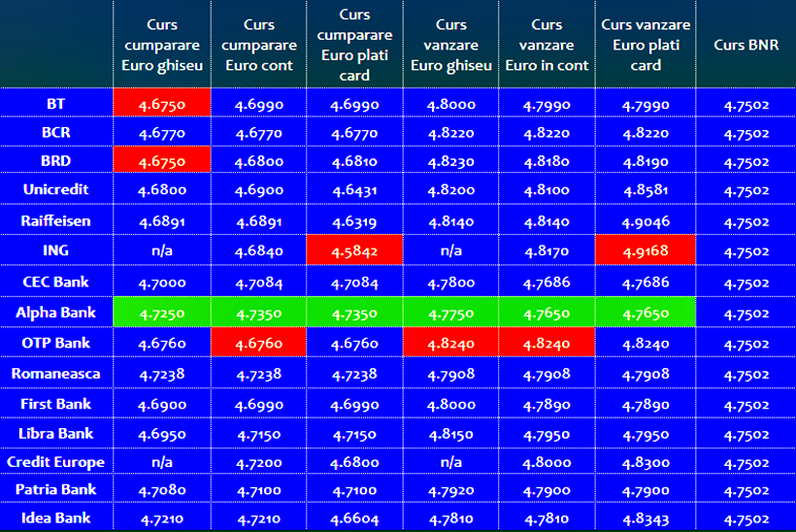
Task: Click OTP Bank's red 4.6760 cont buy rate
Action: 259,344
